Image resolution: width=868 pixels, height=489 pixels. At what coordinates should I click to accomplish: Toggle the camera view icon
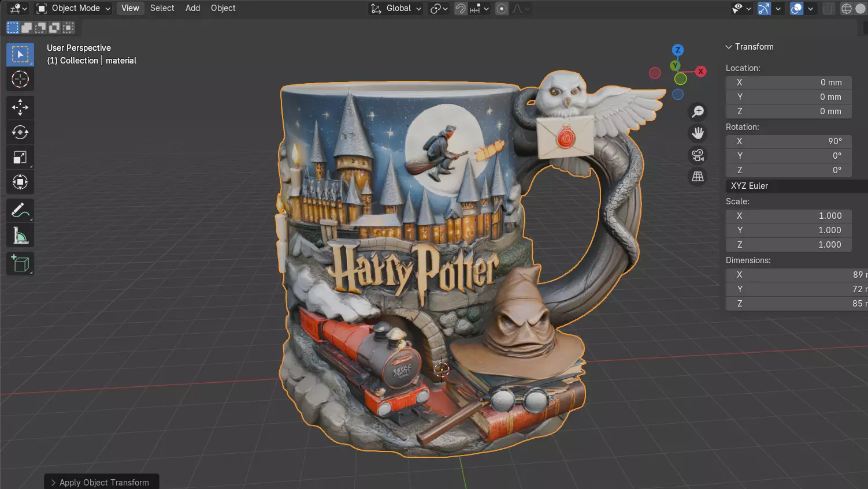pyautogui.click(x=698, y=155)
